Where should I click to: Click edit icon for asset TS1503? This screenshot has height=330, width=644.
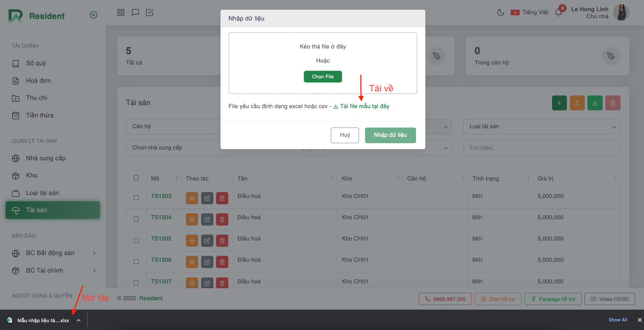coord(207,198)
